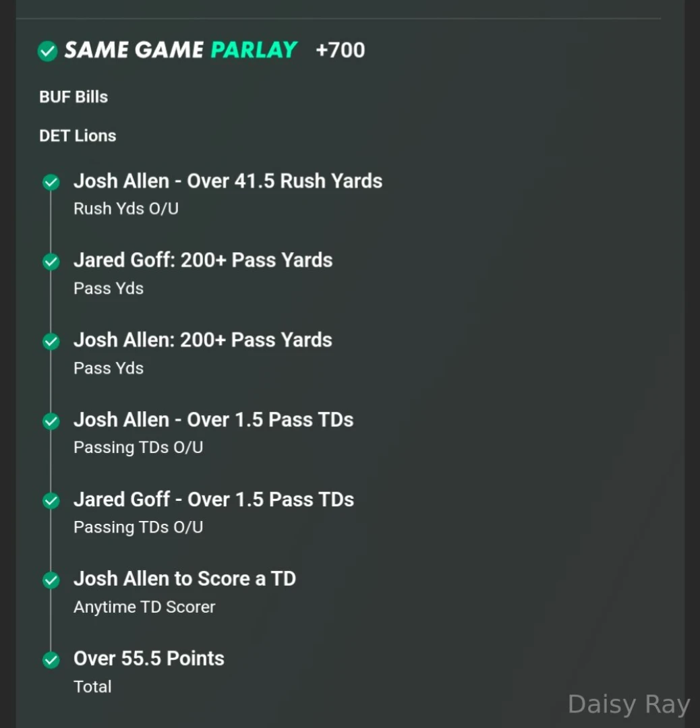The width and height of the screenshot is (700, 728).
Task: Click the checkmark next to Jared Goff 200+ Pass Yards
Action: click(x=51, y=261)
